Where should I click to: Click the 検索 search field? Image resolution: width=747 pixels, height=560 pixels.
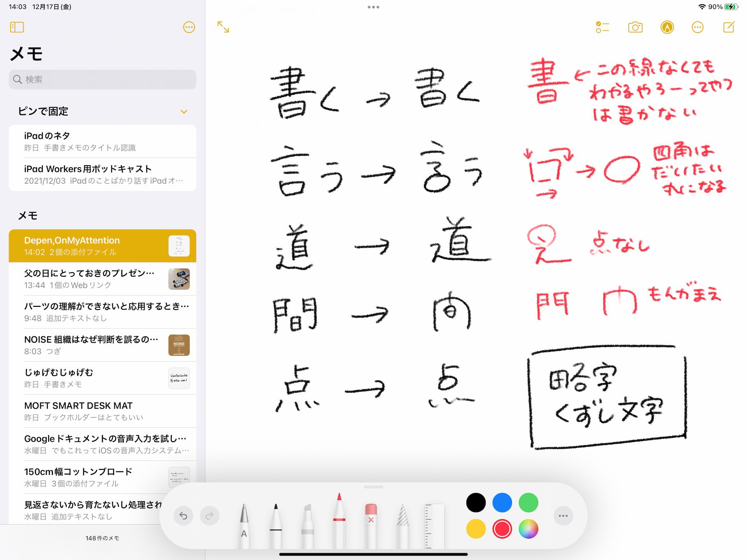[102, 79]
